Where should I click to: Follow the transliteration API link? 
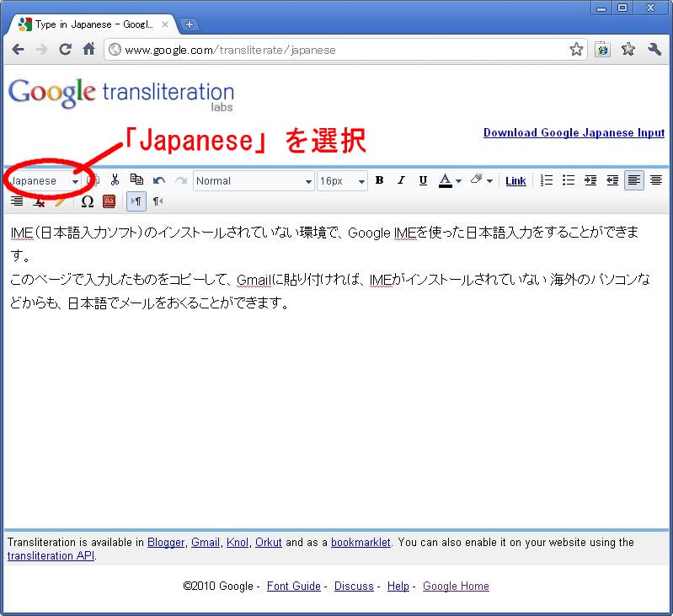click(51, 556)
